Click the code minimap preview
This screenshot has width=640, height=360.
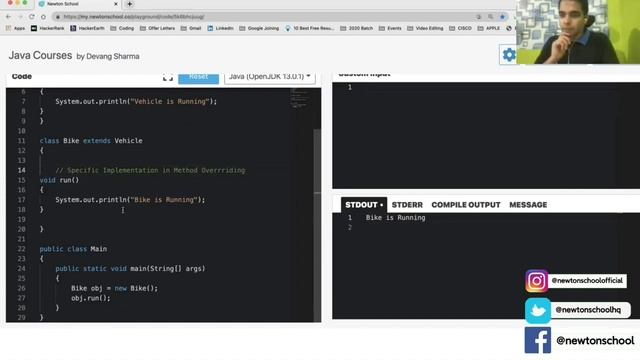pos(301,99)
